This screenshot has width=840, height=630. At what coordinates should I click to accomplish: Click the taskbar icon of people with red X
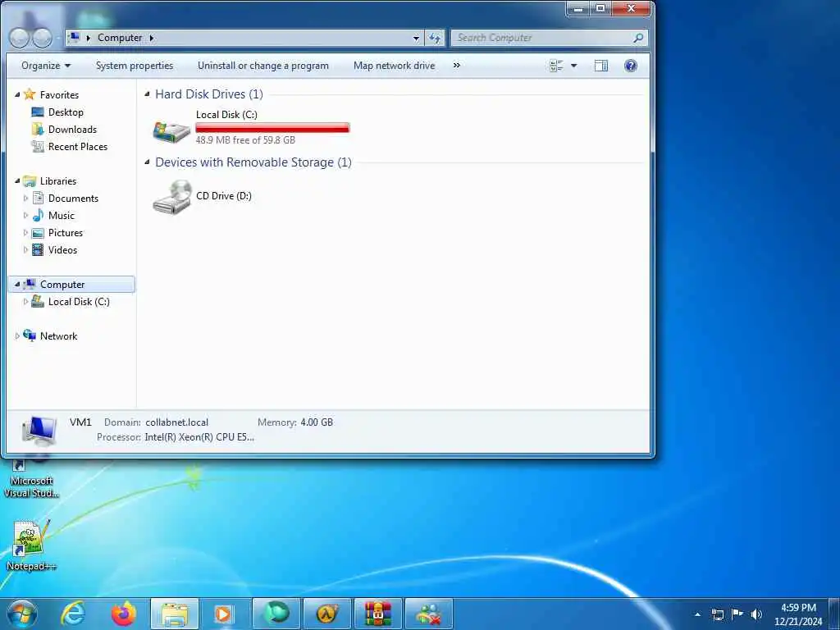pos(428,614)
